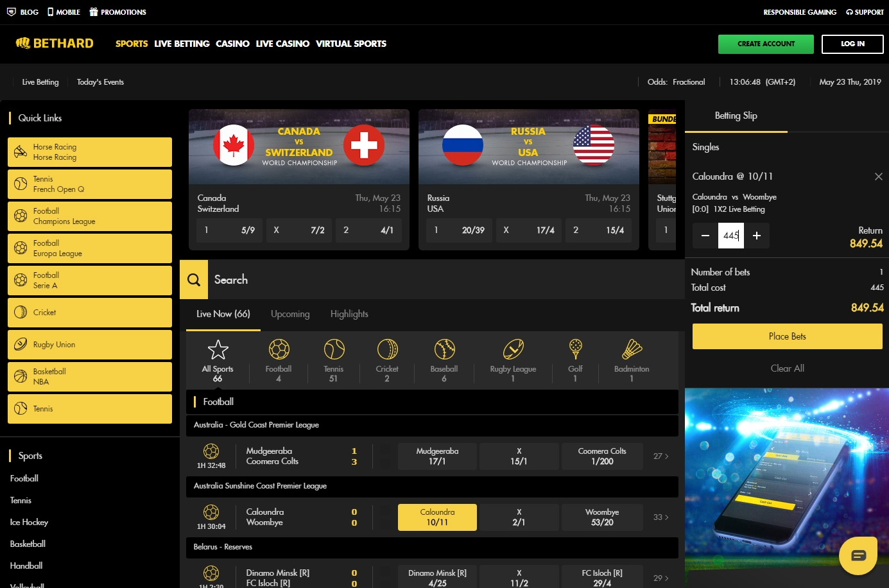The height and width of the screenshot is (588, 889).
Task: Switch to the Upcoming tab
Action: [290, 314]
